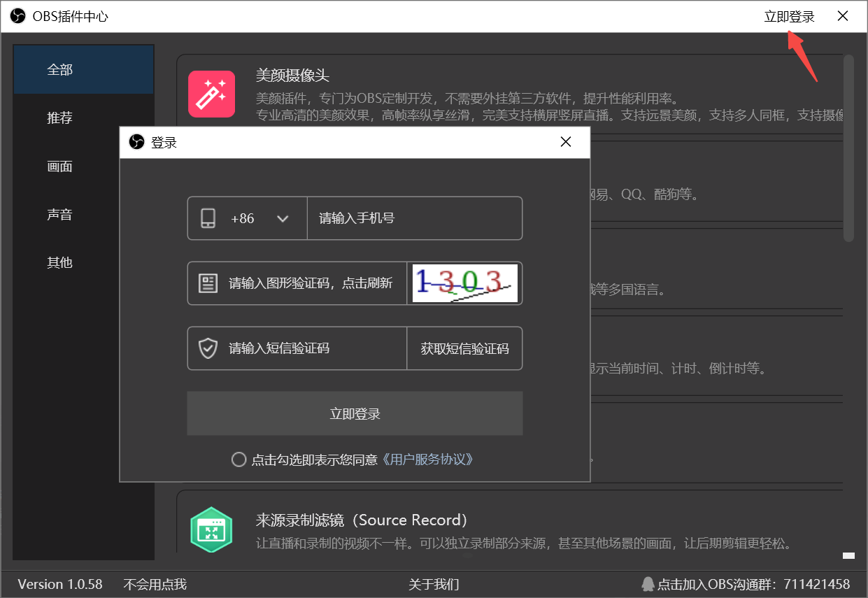This screenshot has height=598, width=868.
Task: Click the green Source Record plugin icon
Action: click(x=211, y=529)
